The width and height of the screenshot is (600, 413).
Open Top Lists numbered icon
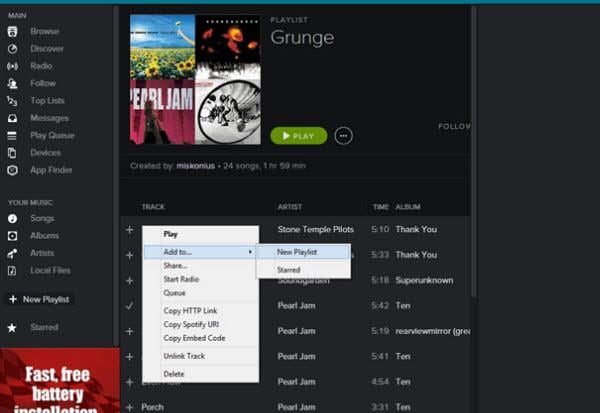tap(12, 101)
